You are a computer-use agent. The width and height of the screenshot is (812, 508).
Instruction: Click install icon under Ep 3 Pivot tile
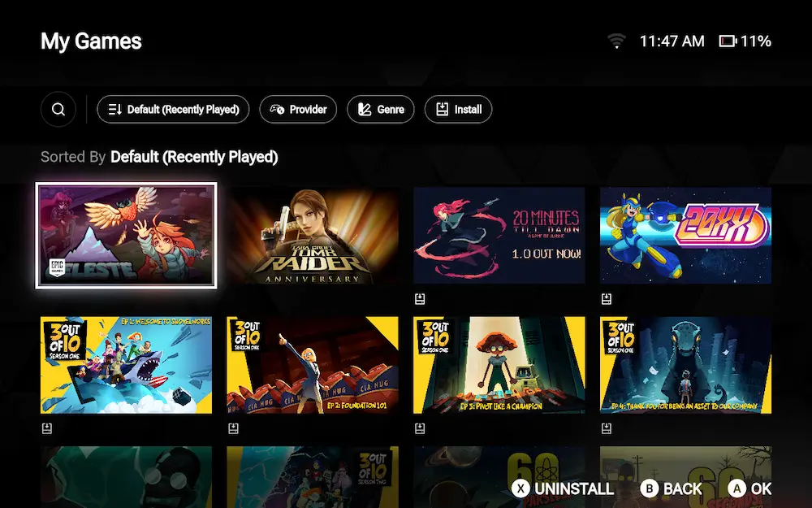tap(420, 428)
